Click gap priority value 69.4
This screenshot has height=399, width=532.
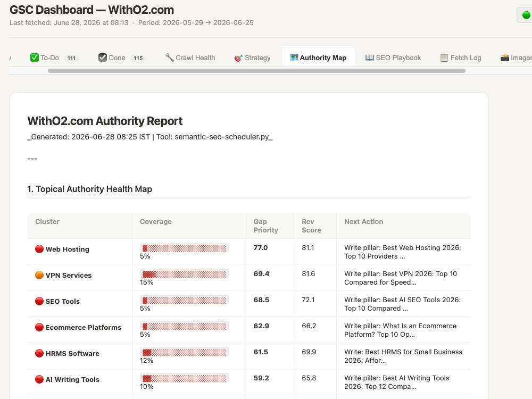pos(261,274)
